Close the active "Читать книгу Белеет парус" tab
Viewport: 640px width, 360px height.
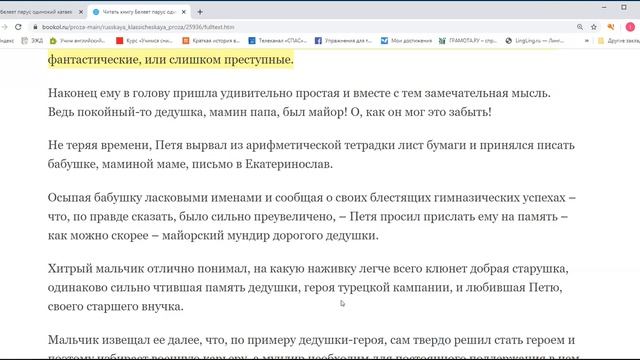(184, 12)
